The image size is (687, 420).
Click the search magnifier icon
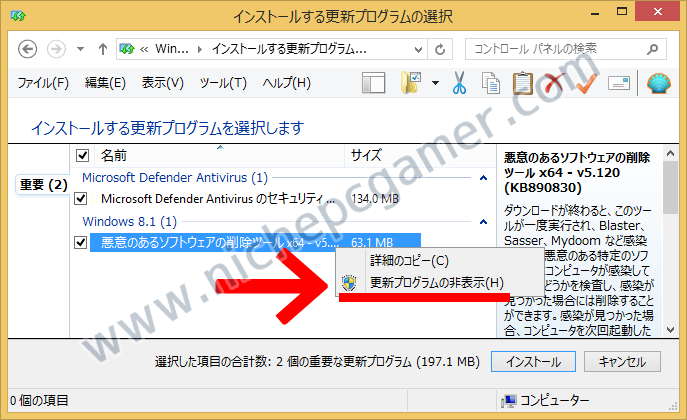652,49
